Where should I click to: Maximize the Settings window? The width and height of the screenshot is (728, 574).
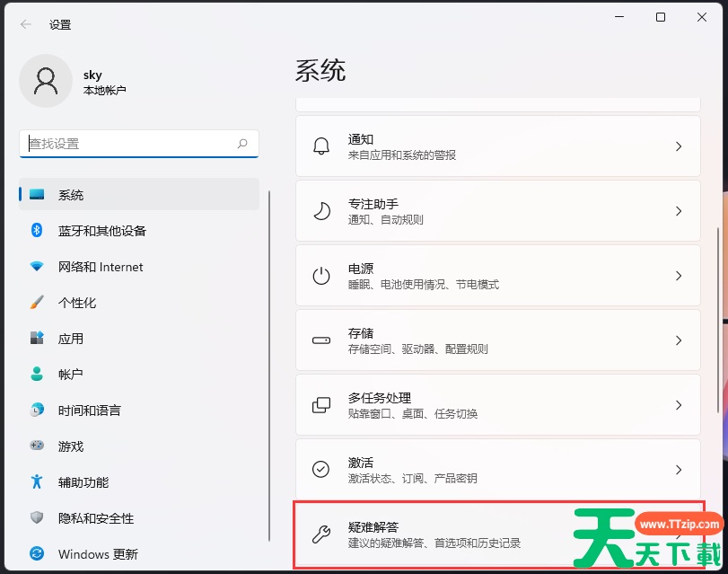(x=660, y=17)
